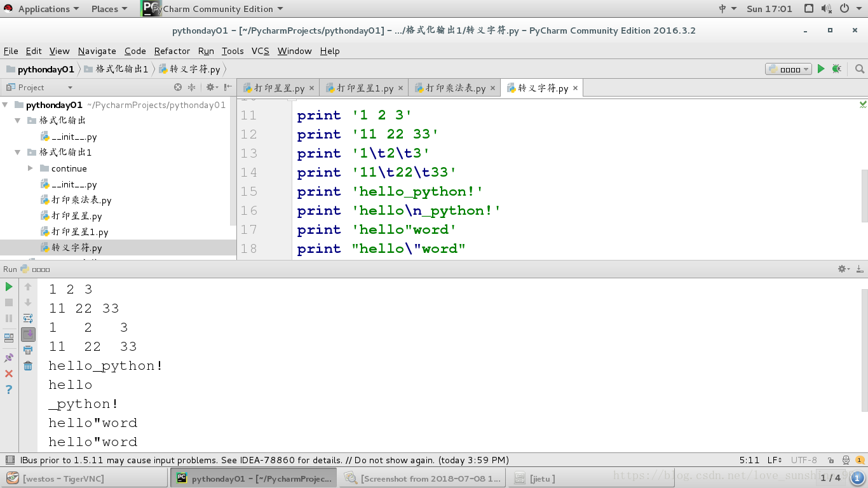Hide the Project tool window

[x=228, y=87]
